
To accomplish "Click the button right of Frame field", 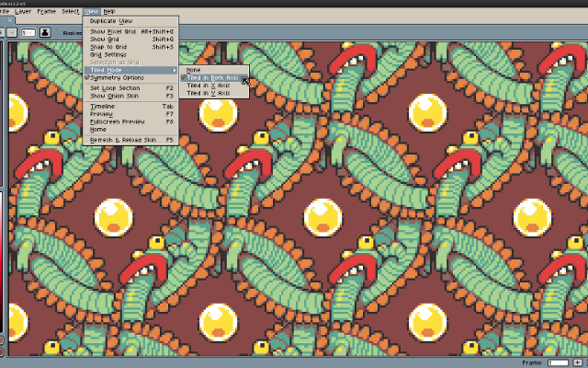I will pyautogui.click(x=578, y=362).
